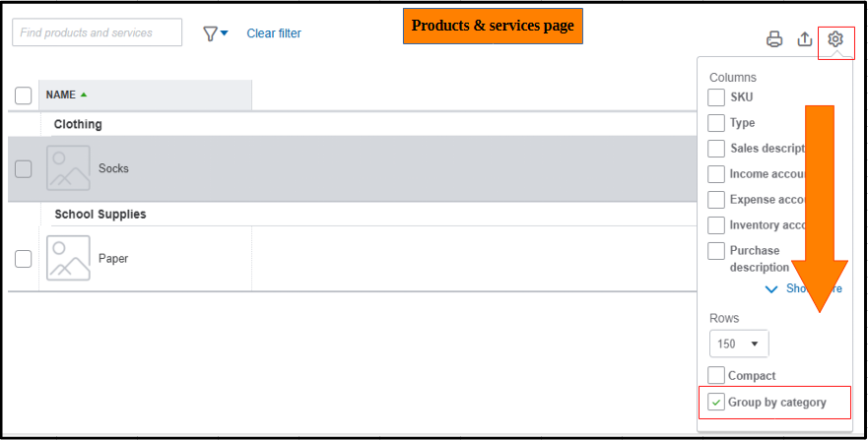Click the Paper product image placeholder

68,258
